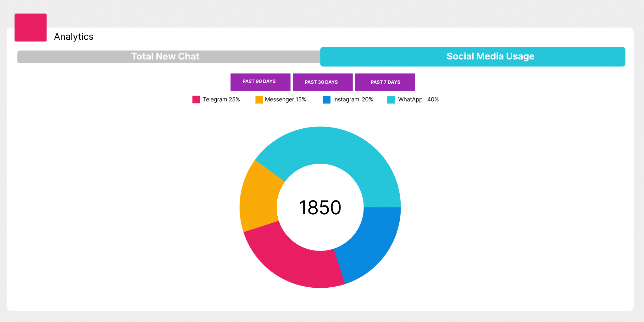The width and height of the screenshot is (644, 322).
Task: Toggle the Instagram 20% legend label
Action: coord(353,99)
